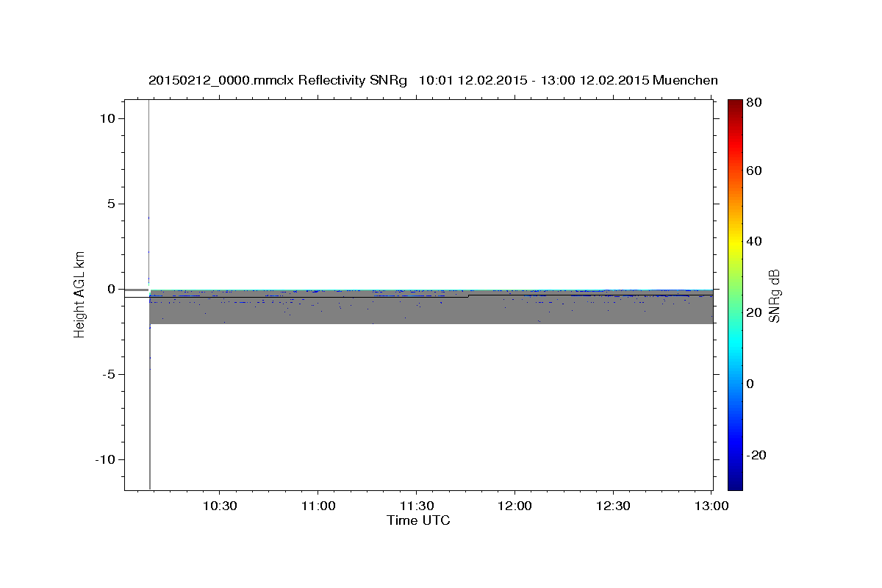Viewport: 882px width, 588px height.
Task: Click the colorbar value 80
Action: click(753, 103)
